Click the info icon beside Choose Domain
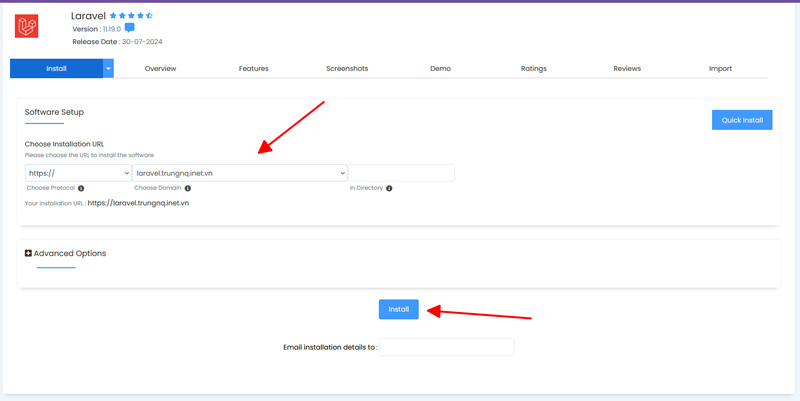The height and width of the screenshot is (401, 800). pyautogui.click(x=188, y=188)
